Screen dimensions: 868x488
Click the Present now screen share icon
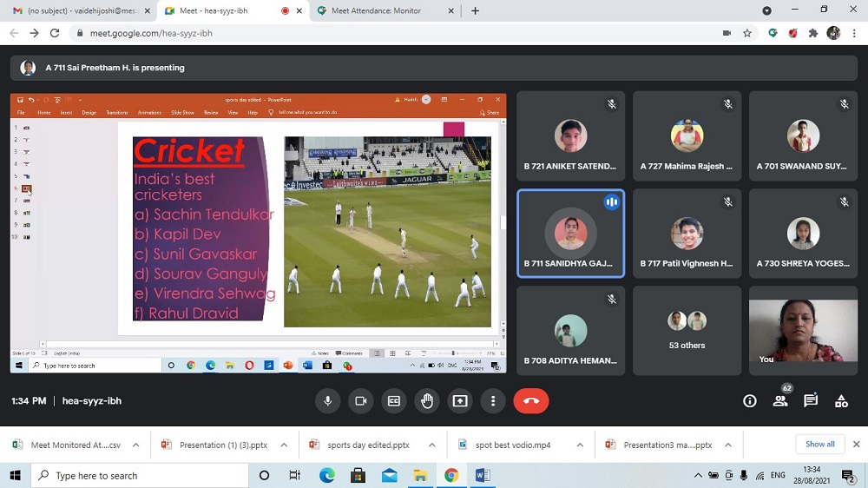point(460,401)
